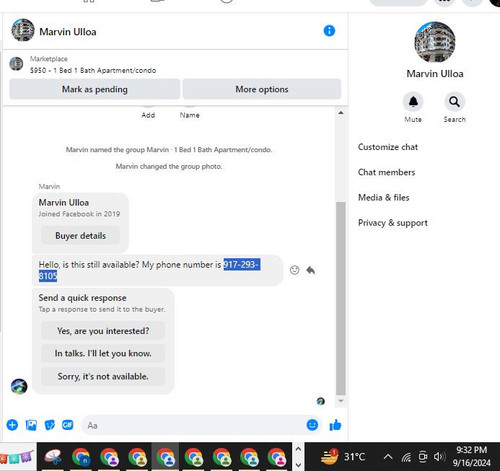Send quick response "In talks. I'll let you know."
This screenshot has width=500, height=471.
click(103, 353)
